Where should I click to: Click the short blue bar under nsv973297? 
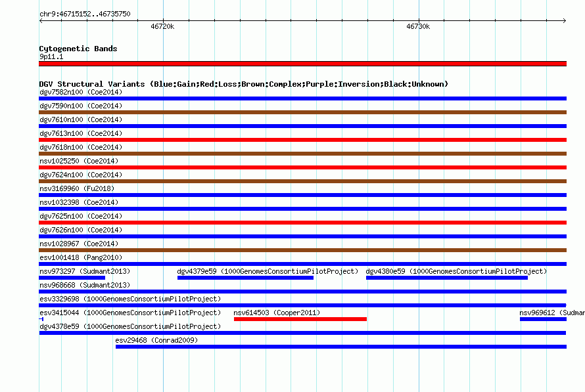point(72,278)
